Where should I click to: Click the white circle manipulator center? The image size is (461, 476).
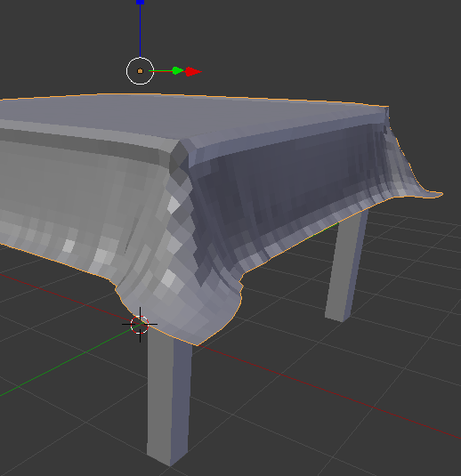coord(140,70)
